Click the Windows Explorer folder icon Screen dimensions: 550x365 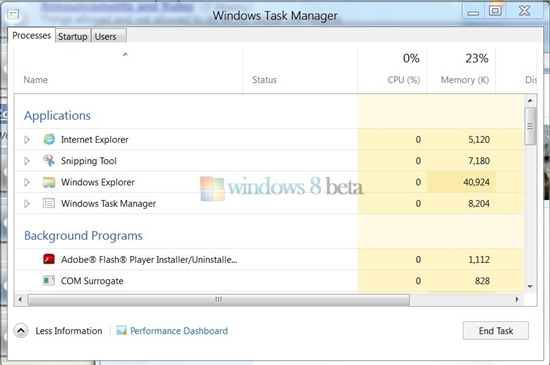tap(49, 182)
